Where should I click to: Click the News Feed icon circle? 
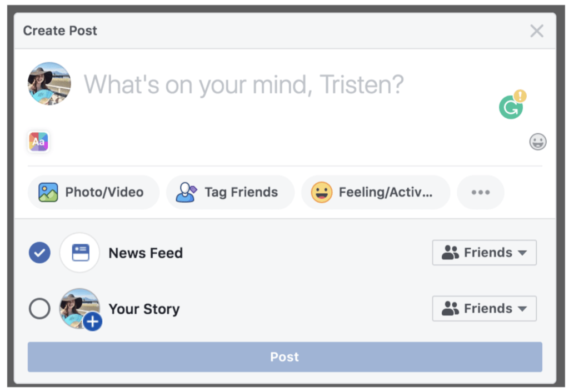(79, 253)
